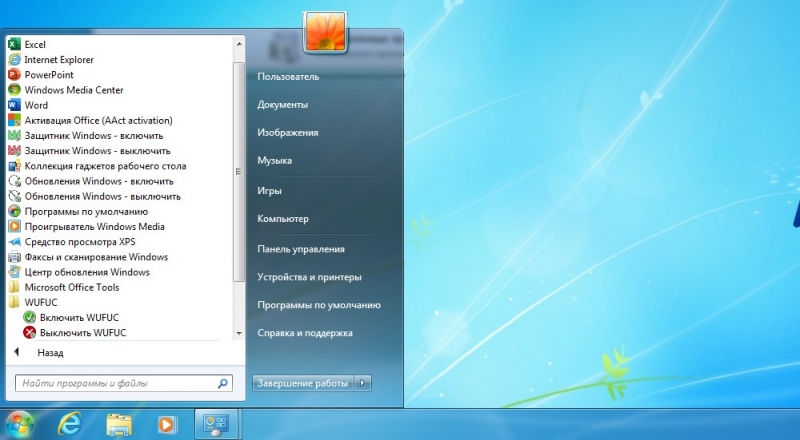Click Программы по умолчанию icon in left list
This screenshot has height=440, width=800.
pos(14,211)
